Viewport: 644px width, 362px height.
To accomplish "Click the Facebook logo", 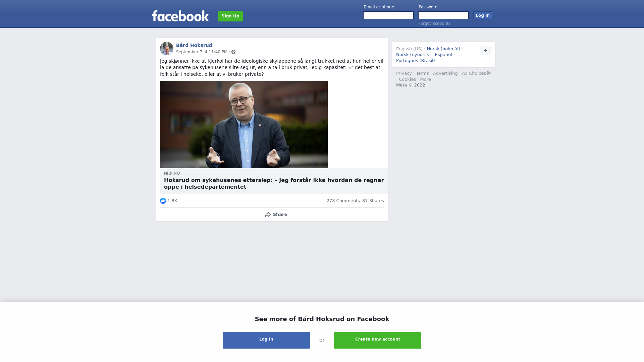I will [x=180, y=16].
